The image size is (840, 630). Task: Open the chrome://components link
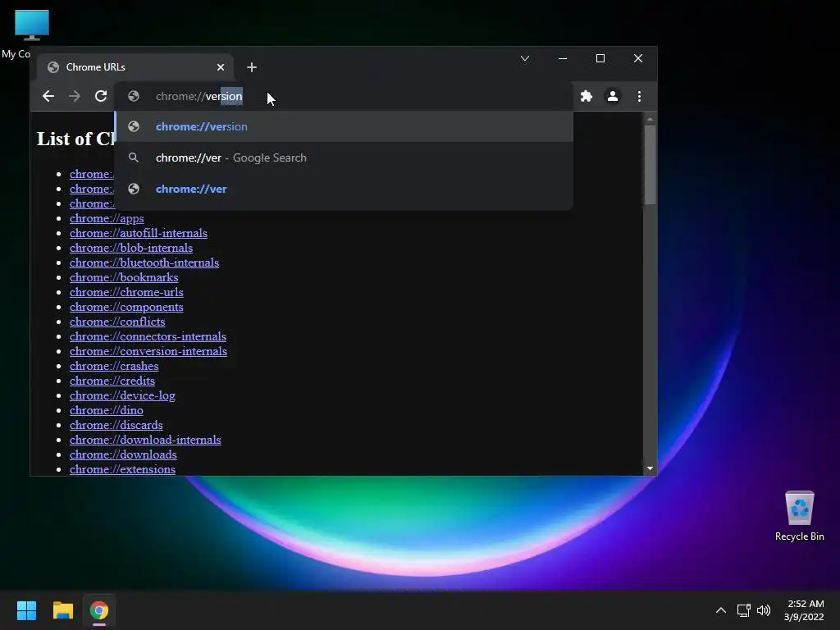tap(126, 307)
